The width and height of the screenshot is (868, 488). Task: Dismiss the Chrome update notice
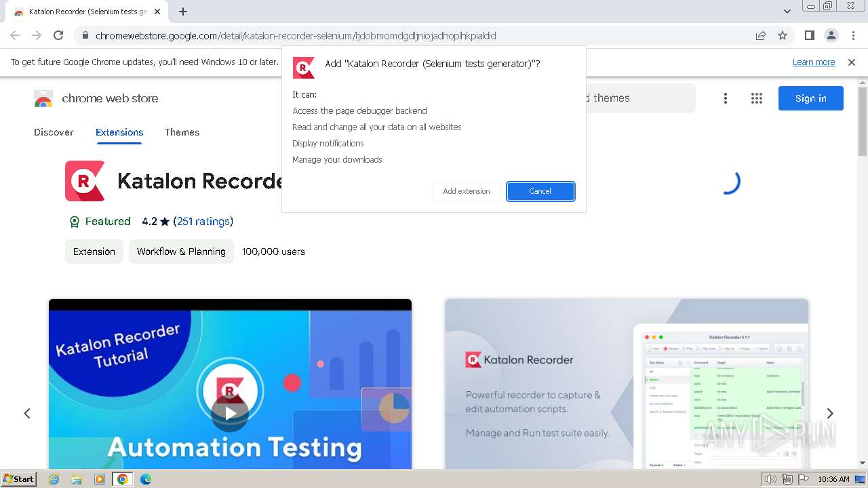852,62
